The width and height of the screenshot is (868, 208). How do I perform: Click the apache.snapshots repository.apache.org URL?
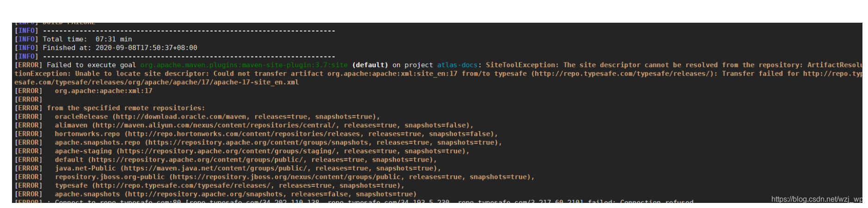[x=205, y=194]
